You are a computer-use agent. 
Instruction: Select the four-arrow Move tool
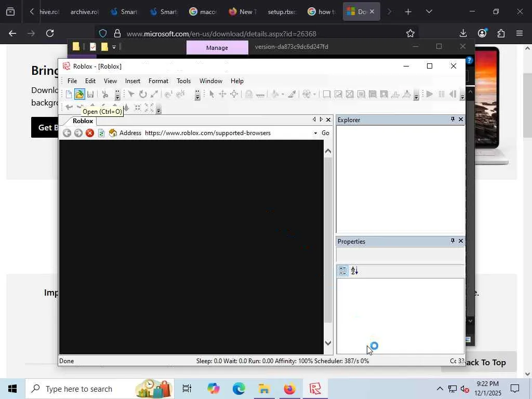click(222, 95)
